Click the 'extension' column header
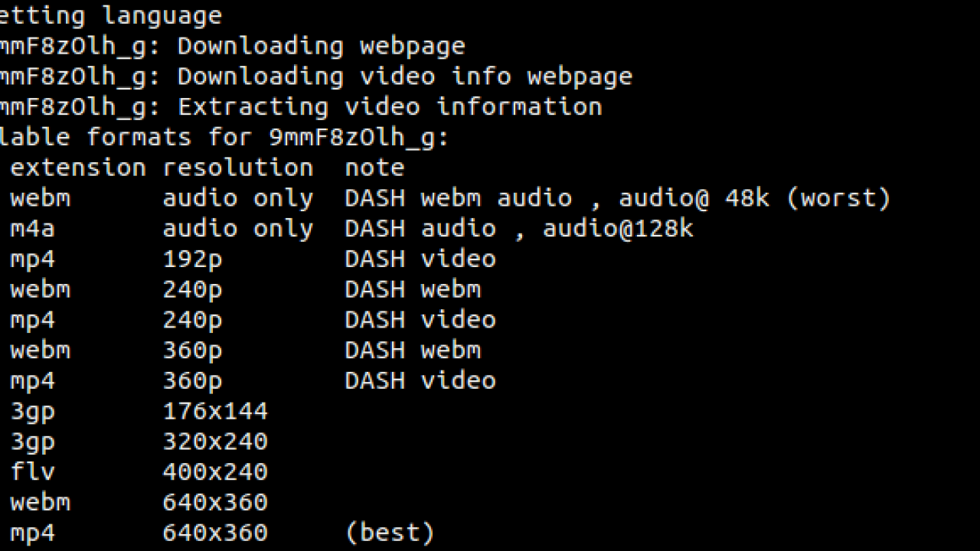Viewport: 980px width, 551px height. click(x=77, y=168)
